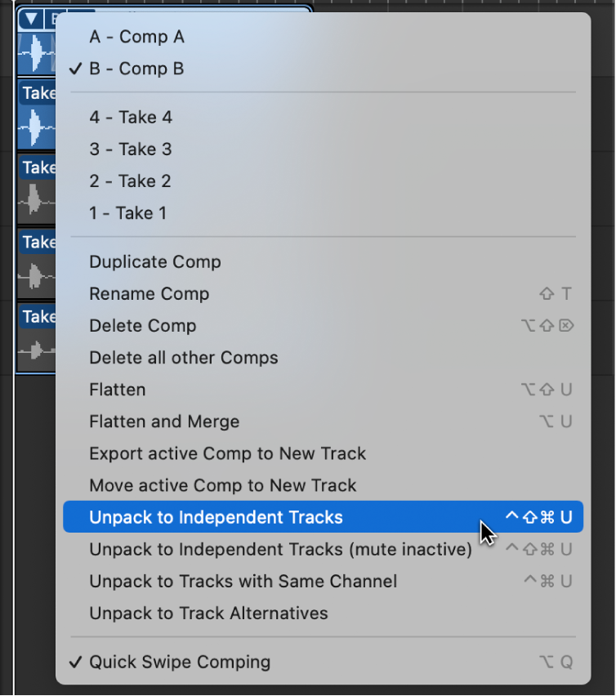Screen dimensions: 616x696
Task: Choose Flatten and Merge
Action: [163, 422]
